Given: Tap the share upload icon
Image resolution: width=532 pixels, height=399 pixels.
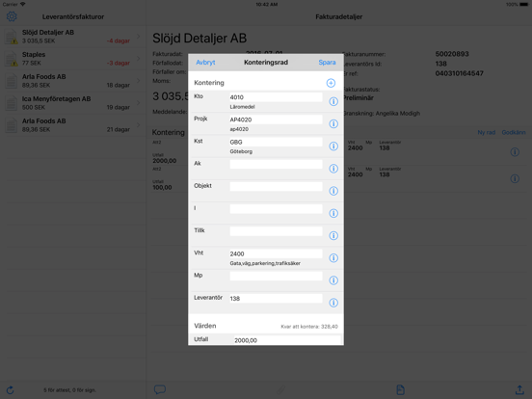Looking at the screenshot, I should click(x=519, y=389).
